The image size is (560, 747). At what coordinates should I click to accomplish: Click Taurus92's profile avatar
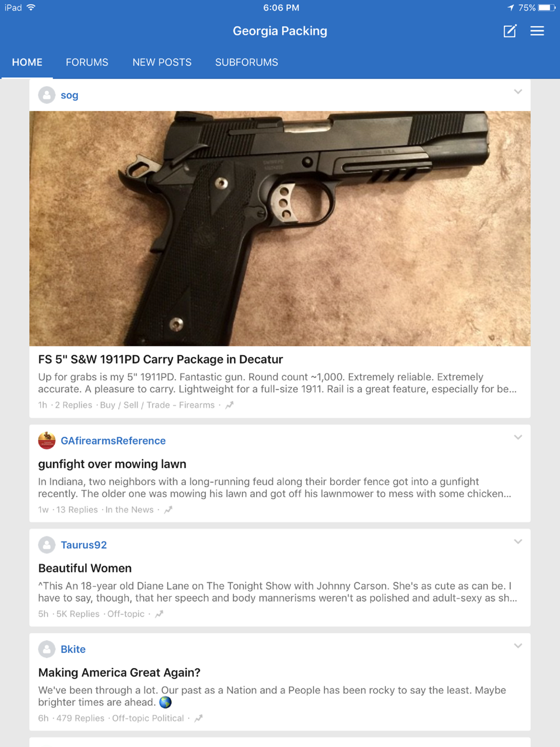46,545
